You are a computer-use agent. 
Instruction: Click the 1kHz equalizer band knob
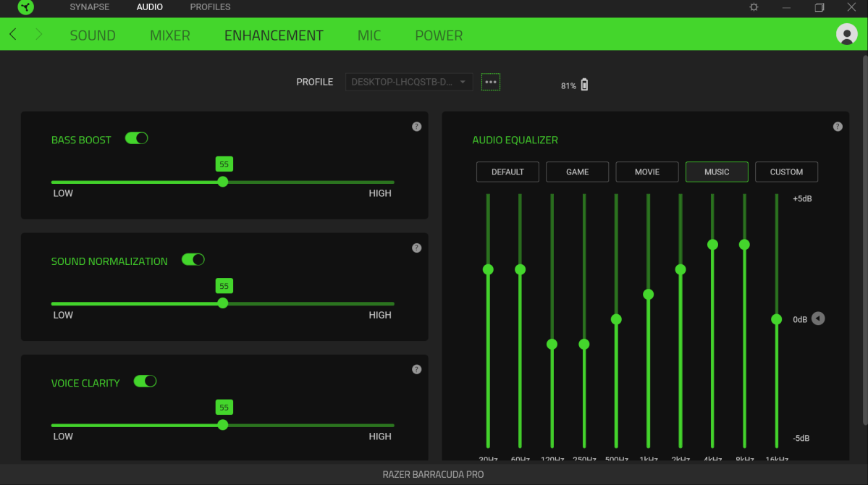648,295
